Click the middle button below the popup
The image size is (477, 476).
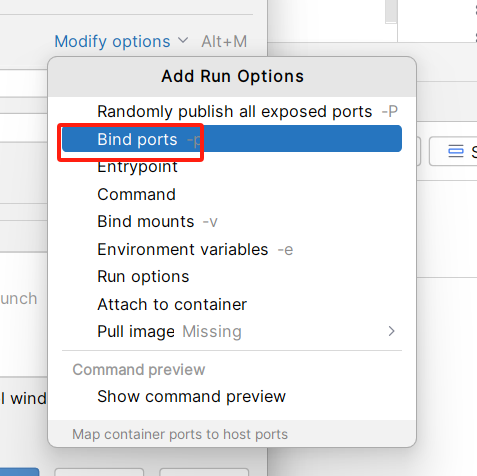point(99,472)
